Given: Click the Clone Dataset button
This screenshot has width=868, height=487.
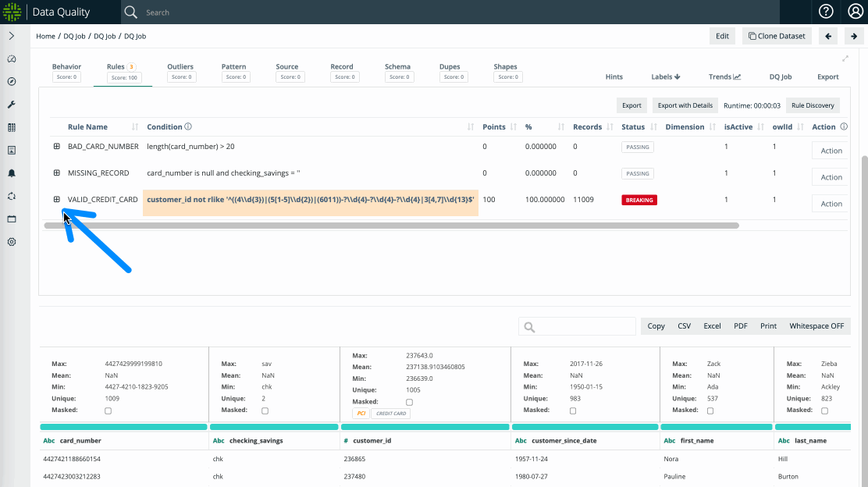Looking at the screenshot, I should pyautogui.click(x=777, y=36).
